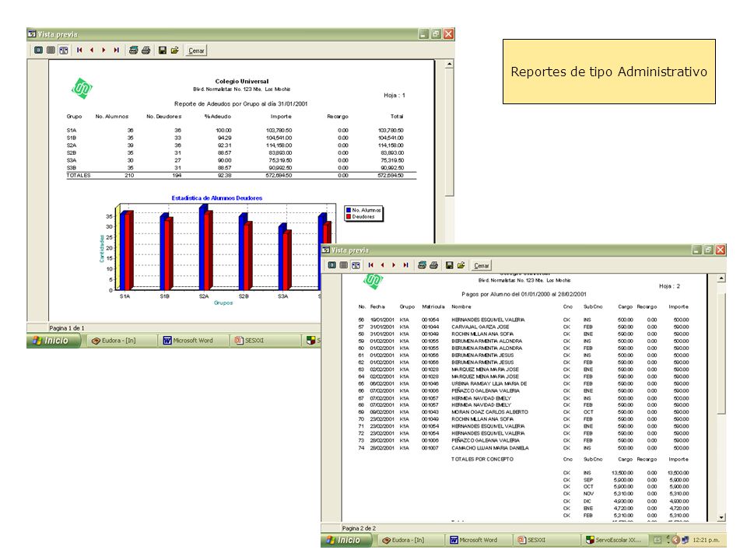Click the Colegio Universal logo in Adeudos report

(82, 89)
